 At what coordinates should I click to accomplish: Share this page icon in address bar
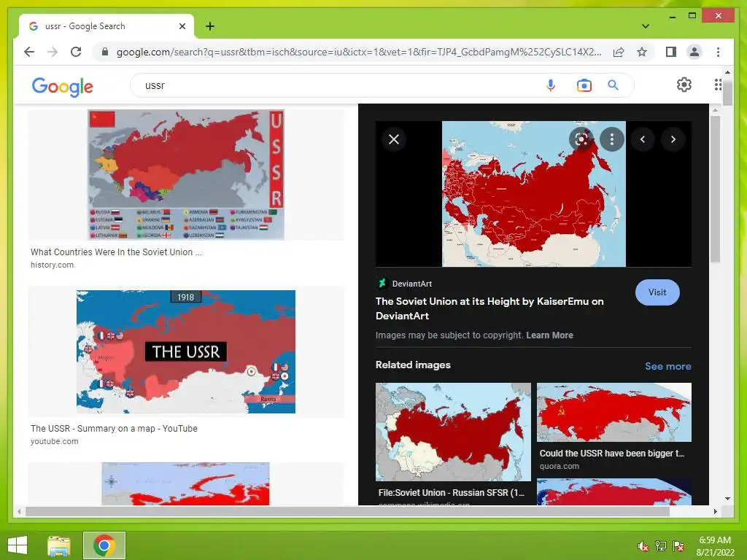click(619, 52)
